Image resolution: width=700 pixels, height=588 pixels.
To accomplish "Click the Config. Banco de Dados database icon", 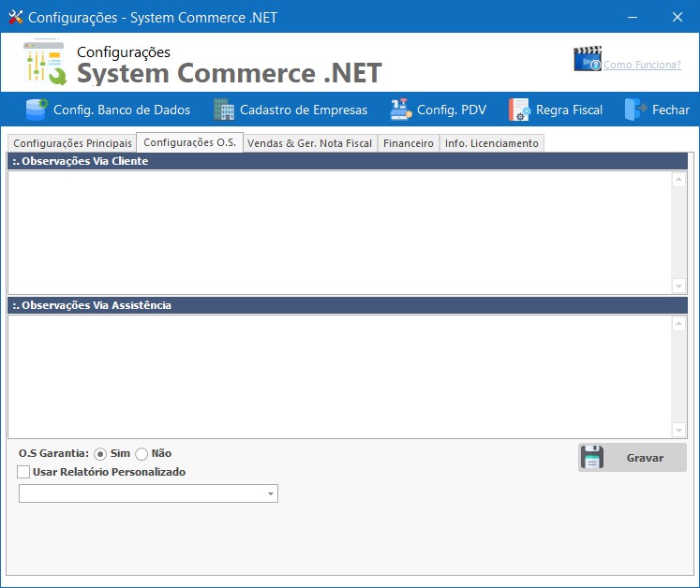I will 37,110.
